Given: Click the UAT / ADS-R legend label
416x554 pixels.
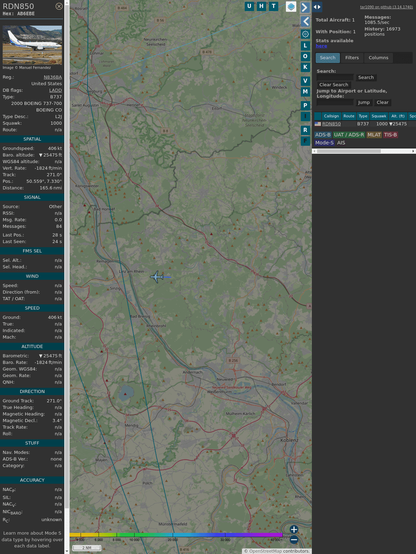Looking at the screenshot, I should 349,135.
